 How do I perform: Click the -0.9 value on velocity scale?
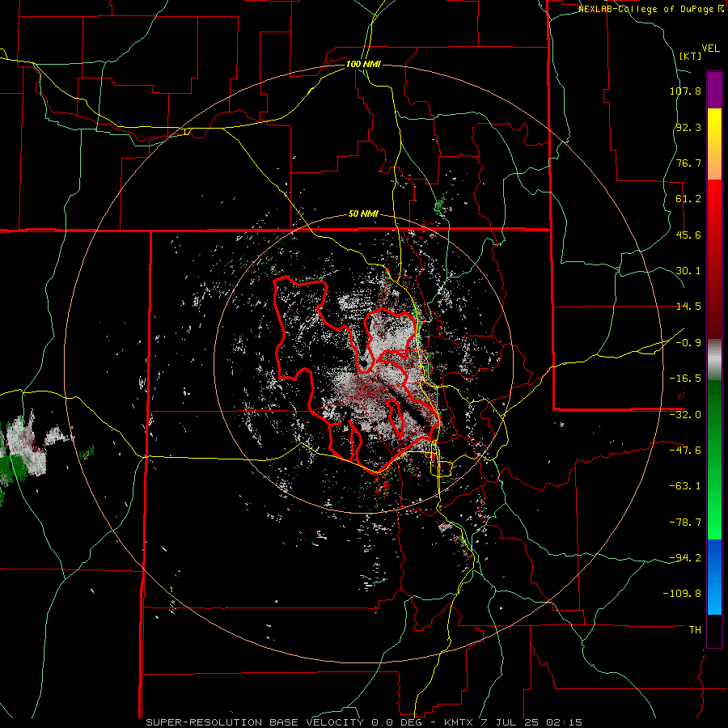688,343
